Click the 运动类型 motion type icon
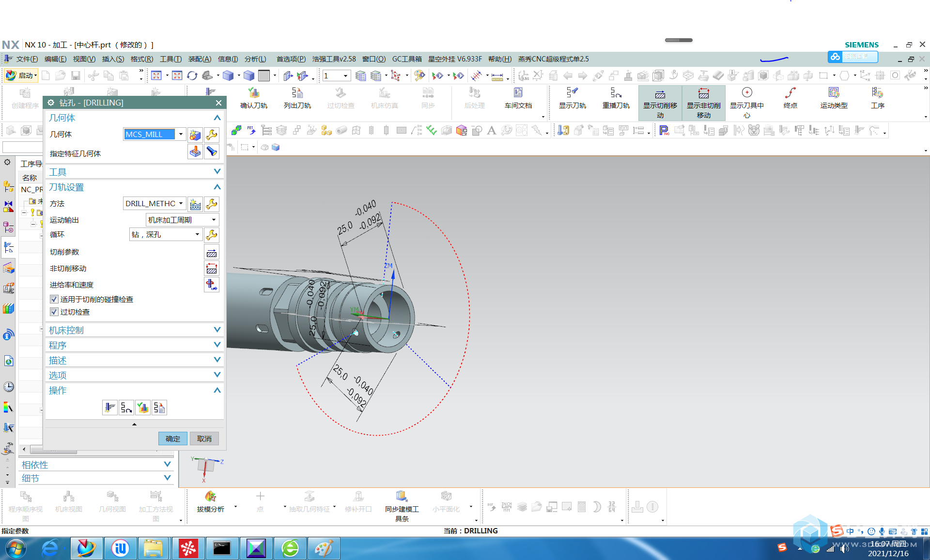 834,98
